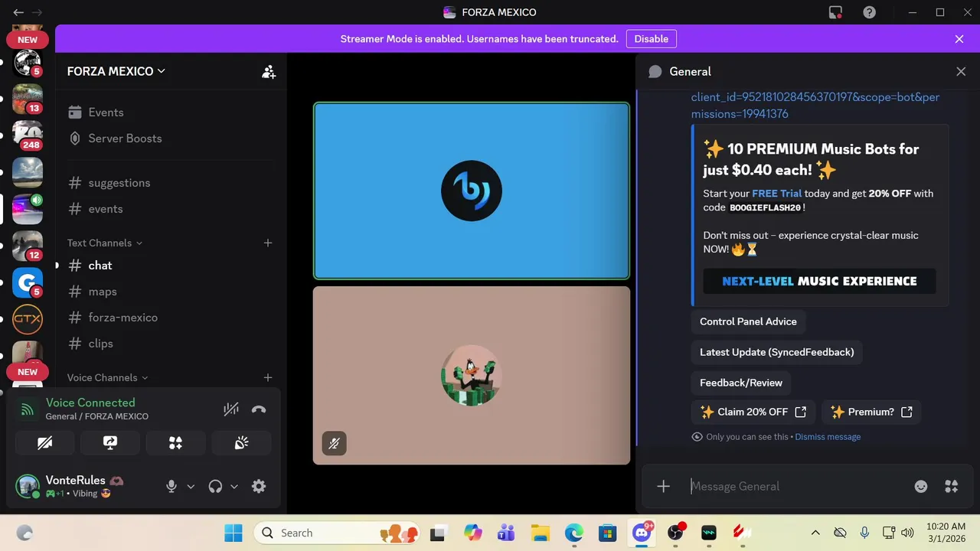Screen dimensions: 980x551
Task: Select the blue bot video tile
Action: pyautogui.click(x=472, y=191)
